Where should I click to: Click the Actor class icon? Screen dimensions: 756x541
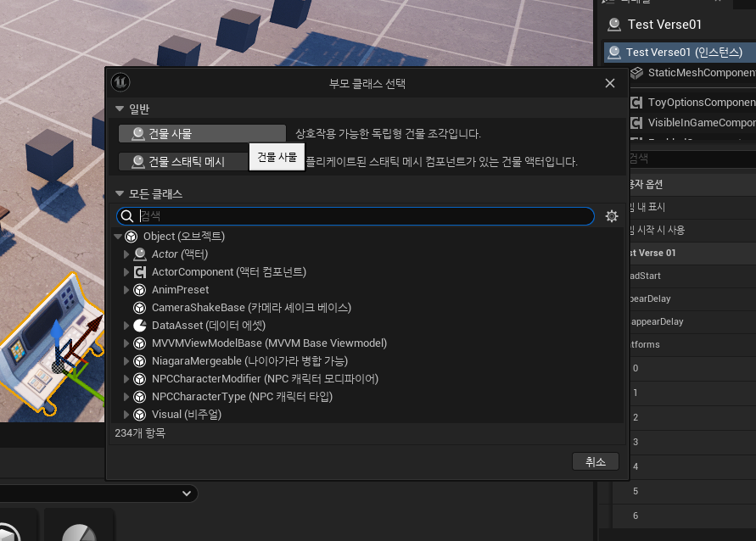coord(140,254)
